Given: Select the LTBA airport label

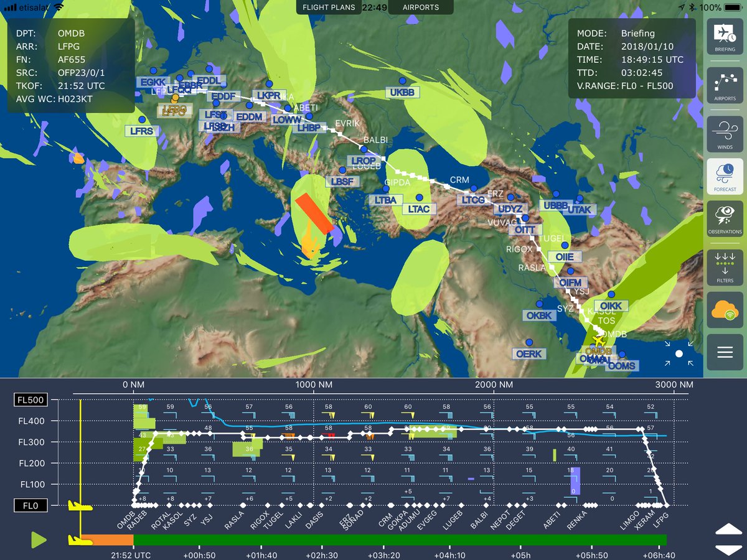Looking at the screenshot, I should [386, 200].
